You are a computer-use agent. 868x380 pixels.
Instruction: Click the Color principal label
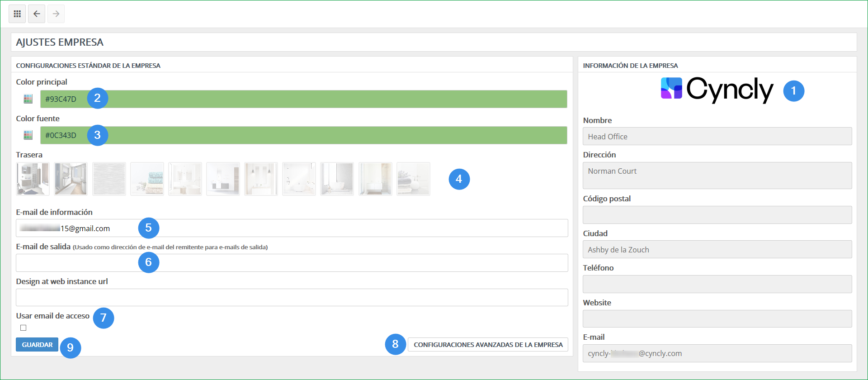click(x=42, y=82)
